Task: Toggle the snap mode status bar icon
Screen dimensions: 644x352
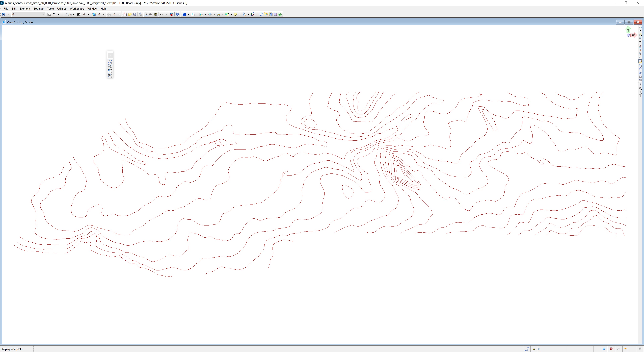Action: click(x=526, y=349)
